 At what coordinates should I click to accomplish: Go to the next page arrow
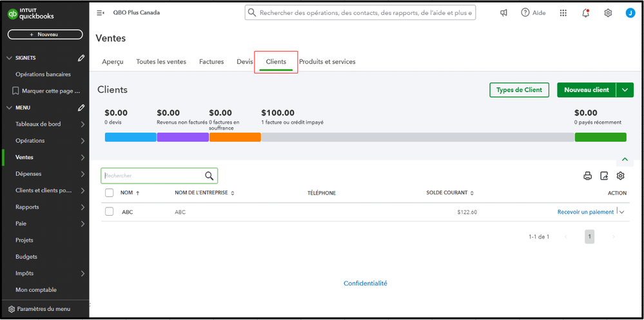click(x=614, y=237)
